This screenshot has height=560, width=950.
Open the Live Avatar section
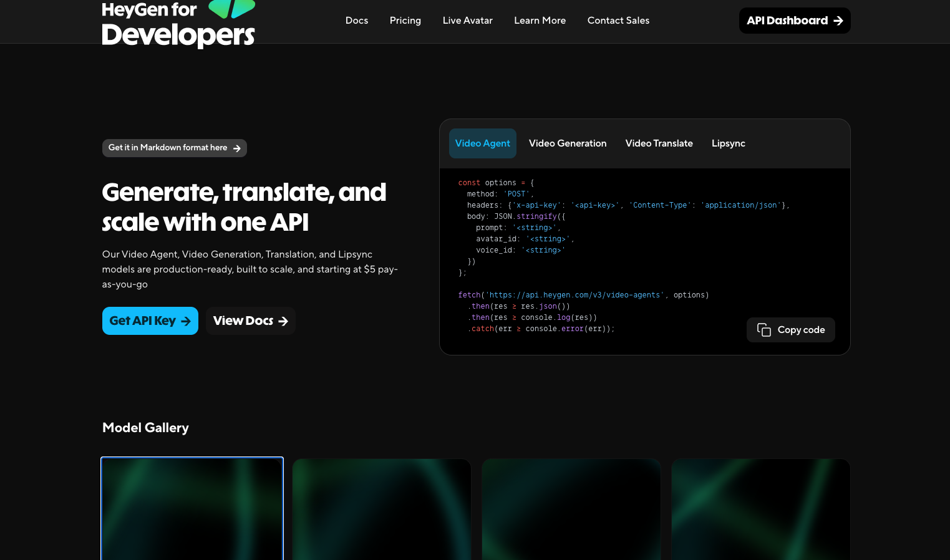[x=467, y=21]
